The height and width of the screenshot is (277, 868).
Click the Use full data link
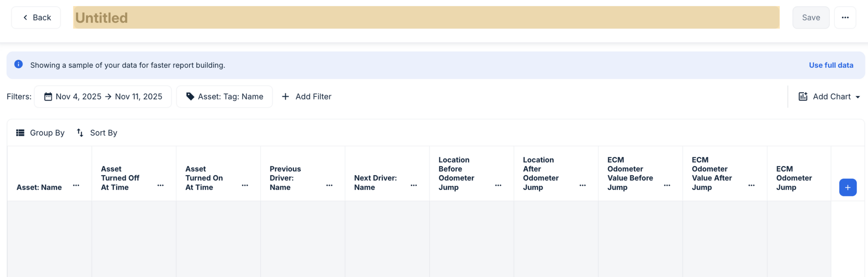831,65
